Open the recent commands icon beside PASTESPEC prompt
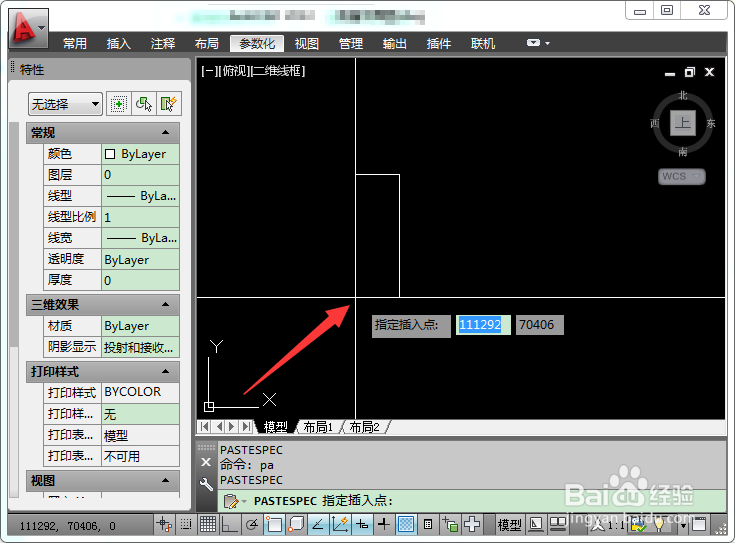 (x=234, y=501)
